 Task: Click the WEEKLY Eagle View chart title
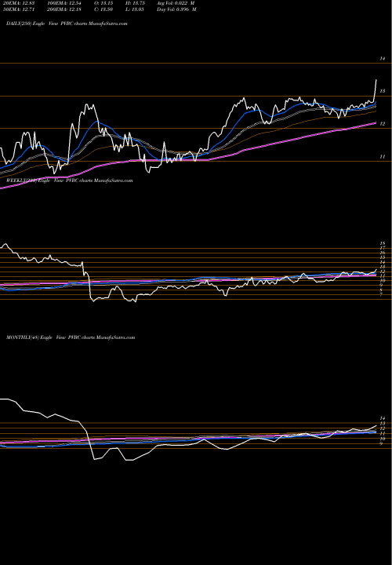click(70, 180)
